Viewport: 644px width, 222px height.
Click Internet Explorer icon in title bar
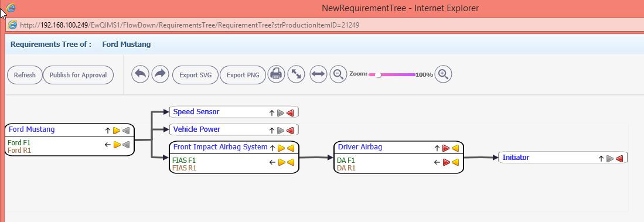11,8
